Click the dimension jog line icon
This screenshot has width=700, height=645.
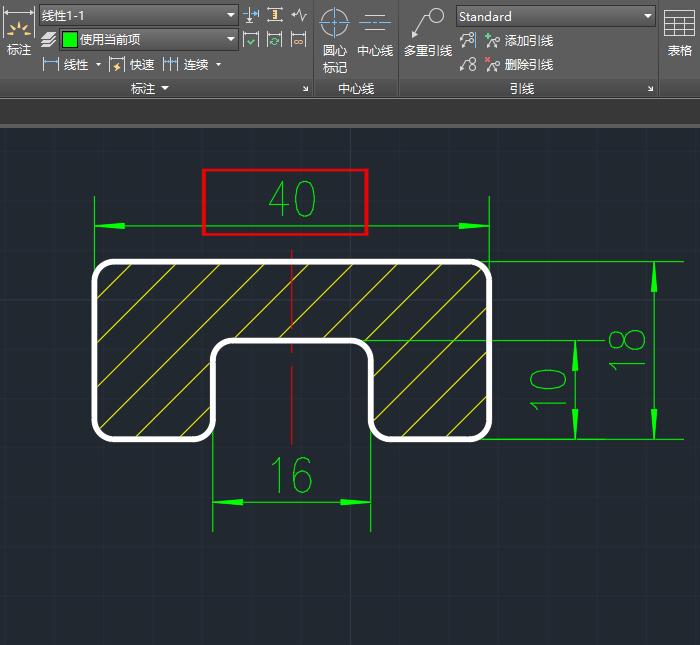point(298,16)
